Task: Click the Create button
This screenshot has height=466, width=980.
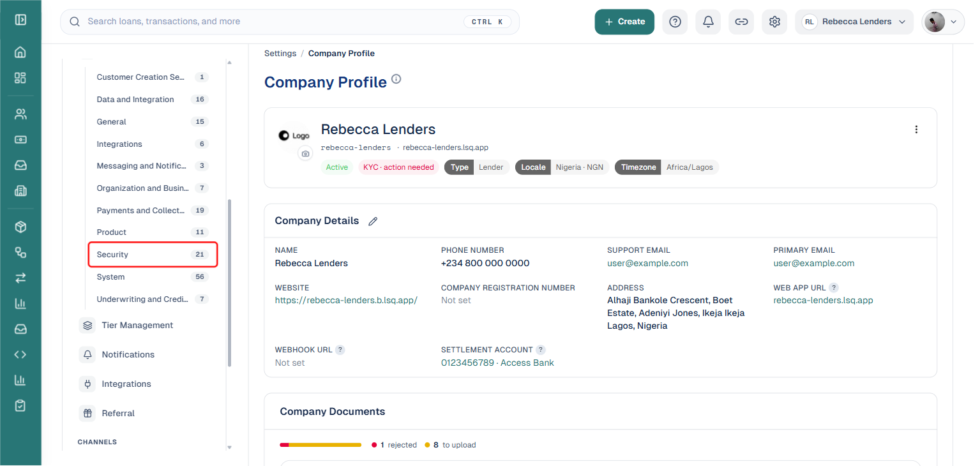Action: pos(624,22)
